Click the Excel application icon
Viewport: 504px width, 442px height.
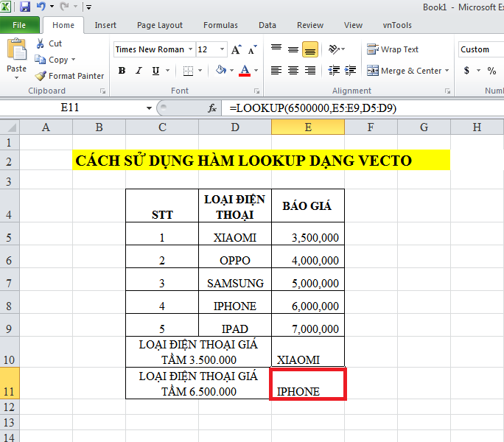tap(5, 7)
